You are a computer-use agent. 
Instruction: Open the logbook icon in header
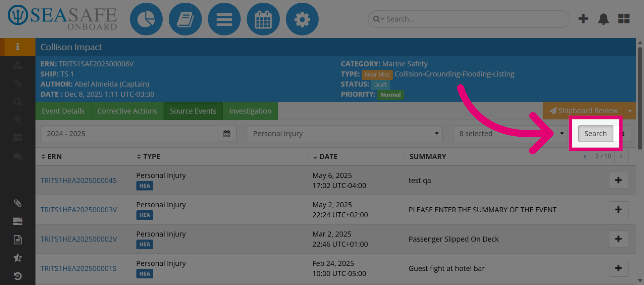click(185, 19)
